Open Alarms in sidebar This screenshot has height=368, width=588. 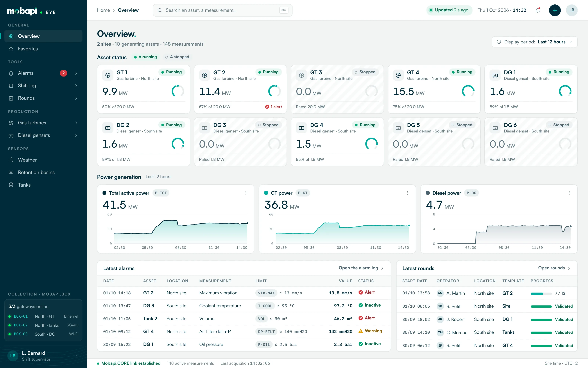(x=43, y=73)
